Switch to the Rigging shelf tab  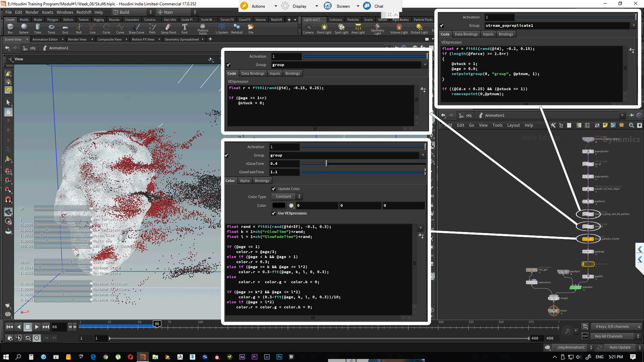pyautogui.click(x=98, y=19)
